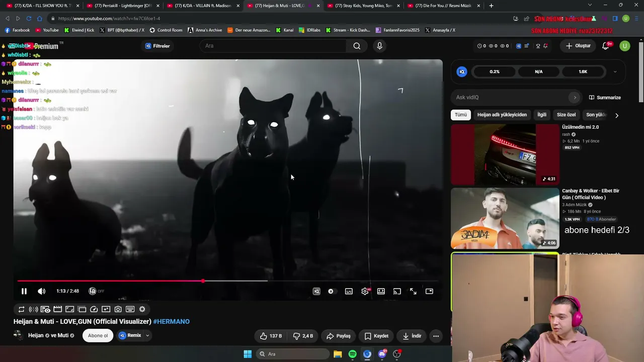This screenshot has width=644, height=362.
Task: Open the Üzülmedin mi 2.0 video thumbnail
Action: (x=505, y=154)
